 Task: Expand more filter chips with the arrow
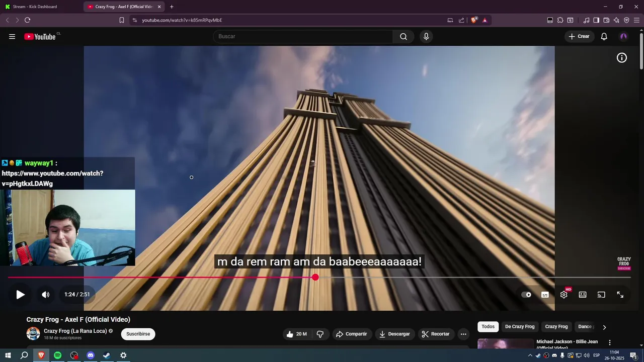(604, 327)
